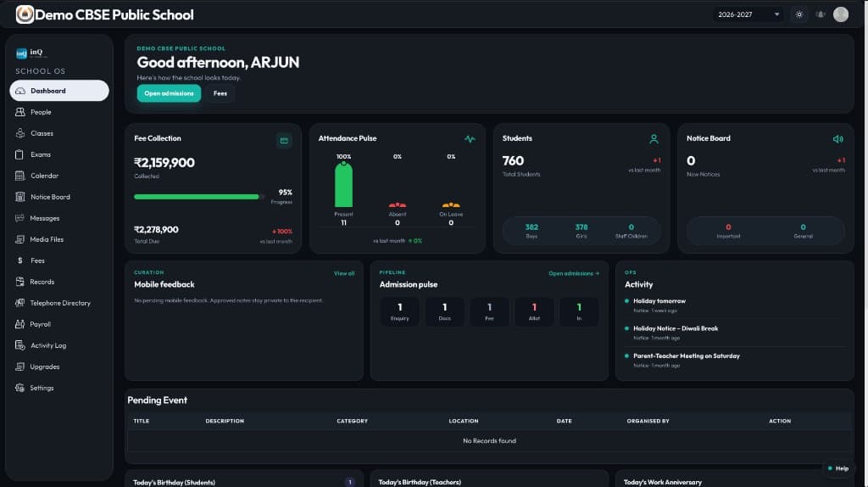Click the Students card person icon

[x=654, y=139]
